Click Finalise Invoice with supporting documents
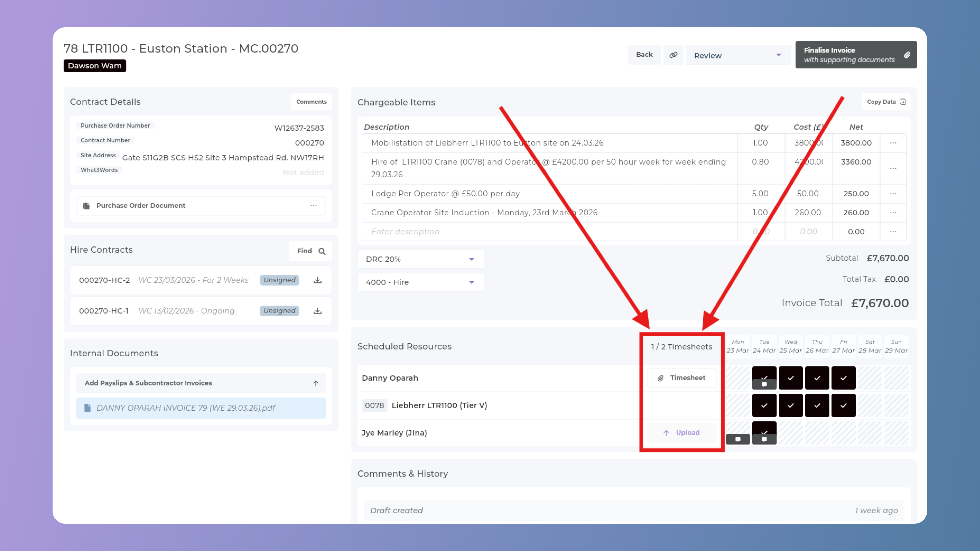This screenshot has height=551, width=980. pos(856,55)
